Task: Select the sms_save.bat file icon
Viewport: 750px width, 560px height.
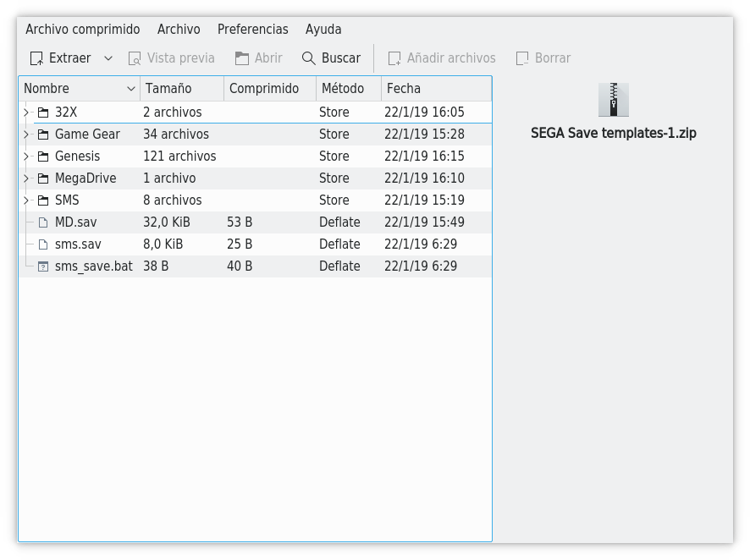Action: [43, 266]
